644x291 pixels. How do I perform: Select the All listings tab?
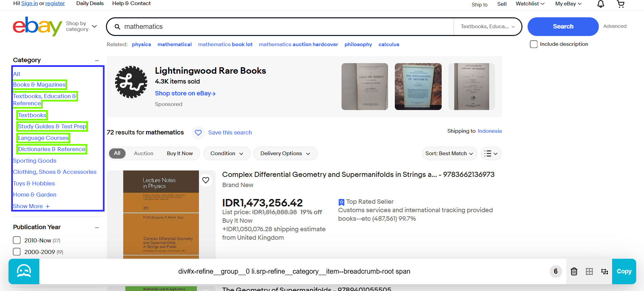[117, 153]
